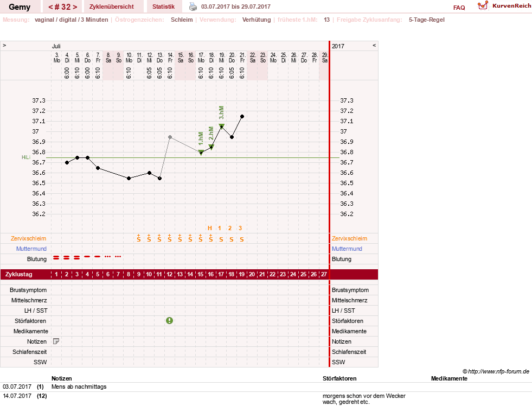Click the left Muttermund label

[x=31, y=249]
